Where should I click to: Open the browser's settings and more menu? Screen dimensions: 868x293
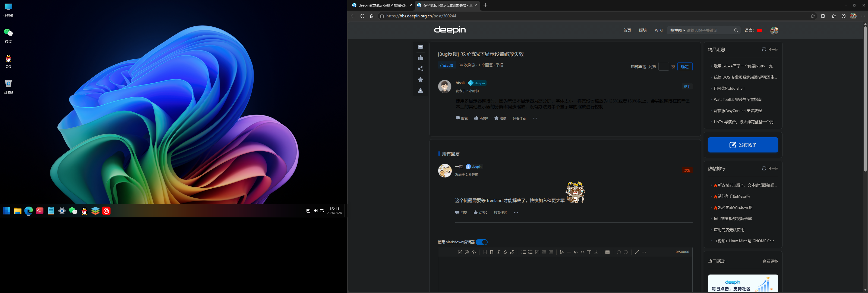tap(863, 16)
